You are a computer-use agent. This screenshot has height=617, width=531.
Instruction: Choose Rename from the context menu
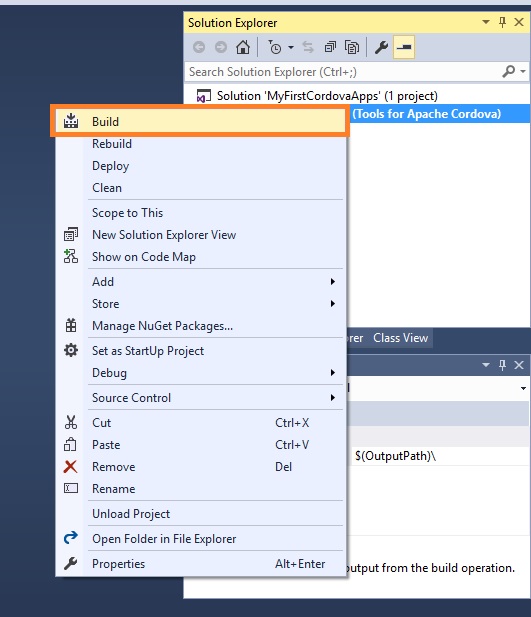(x=200, y=489)
